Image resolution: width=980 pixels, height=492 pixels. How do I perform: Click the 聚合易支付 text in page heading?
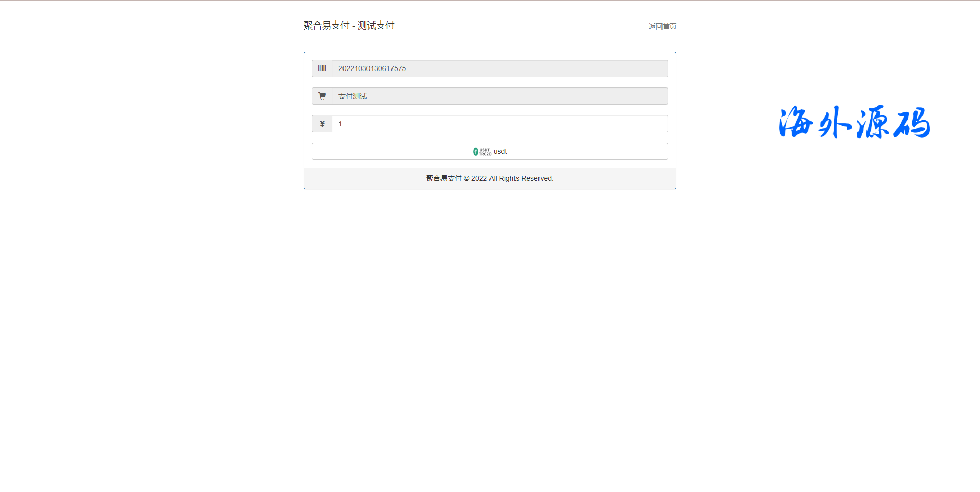point(326,26)
